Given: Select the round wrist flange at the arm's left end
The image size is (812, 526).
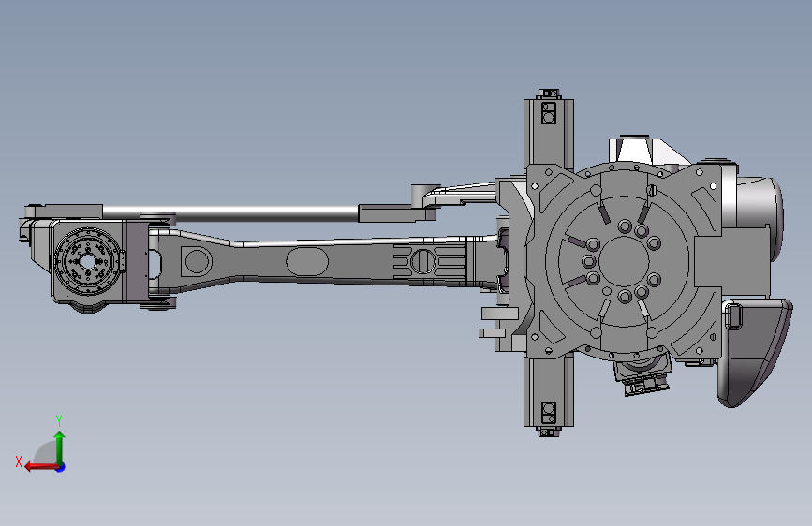Looking at the screenshot, I should click(x=87, y=261).
